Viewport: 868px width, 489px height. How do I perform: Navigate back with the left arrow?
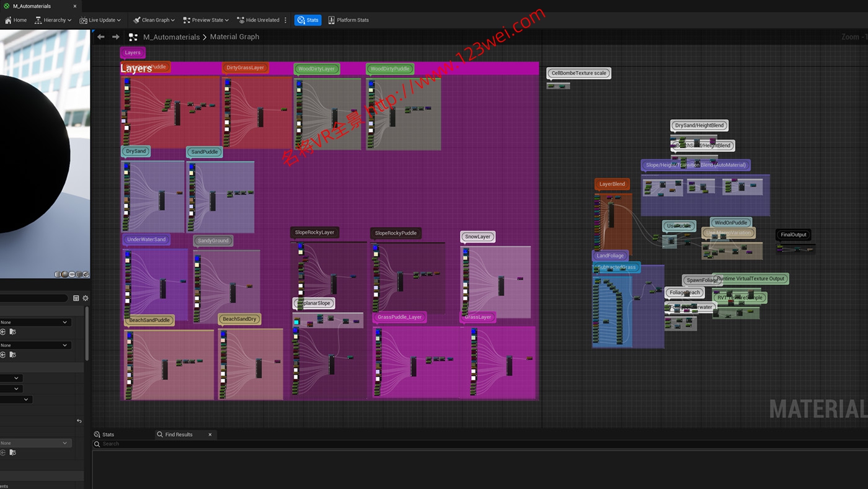tap(101, 37)
